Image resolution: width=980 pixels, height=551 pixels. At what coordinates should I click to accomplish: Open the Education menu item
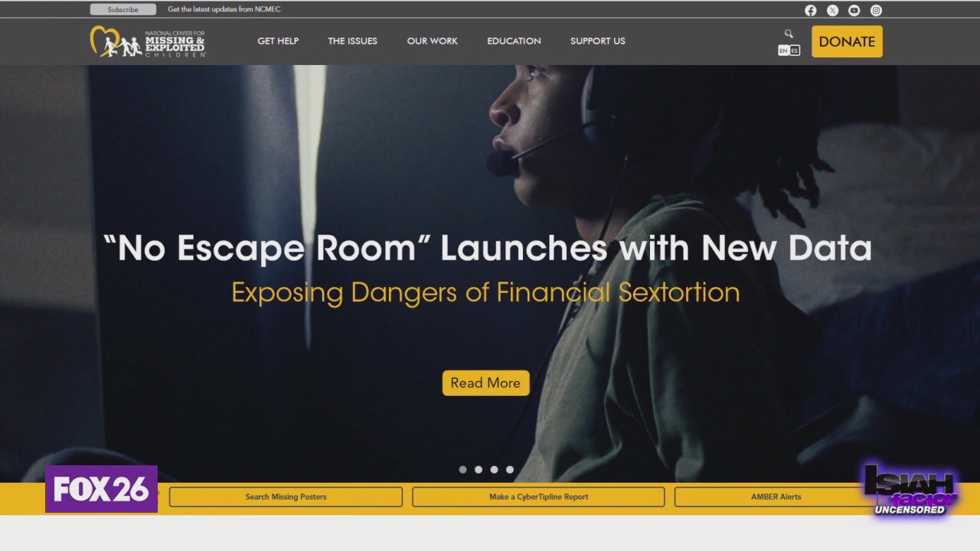(514, 41)
